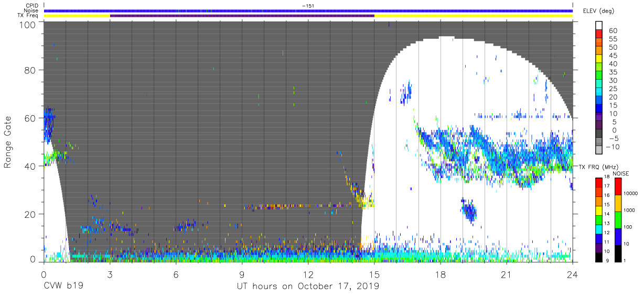
Task: Select the purple segment of the TX Freq bar
Action: [x=242, y=16]
